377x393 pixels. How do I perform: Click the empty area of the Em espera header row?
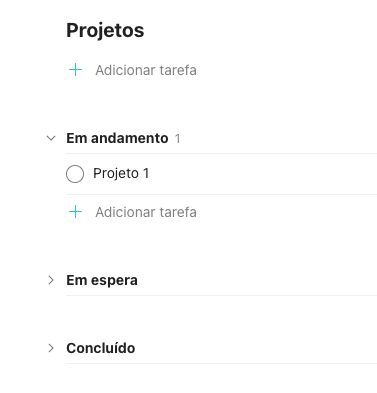[257, 280]
